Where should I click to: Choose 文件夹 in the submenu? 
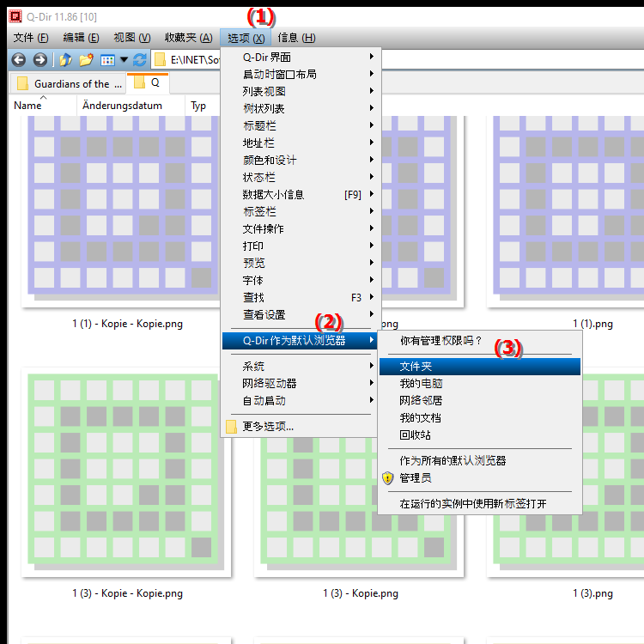pyautogui.click(x=480, y=367)
